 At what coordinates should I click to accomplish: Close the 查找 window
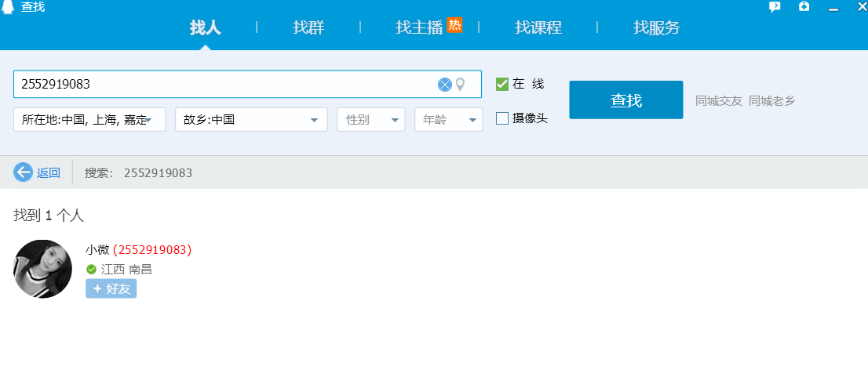point(862,6)
